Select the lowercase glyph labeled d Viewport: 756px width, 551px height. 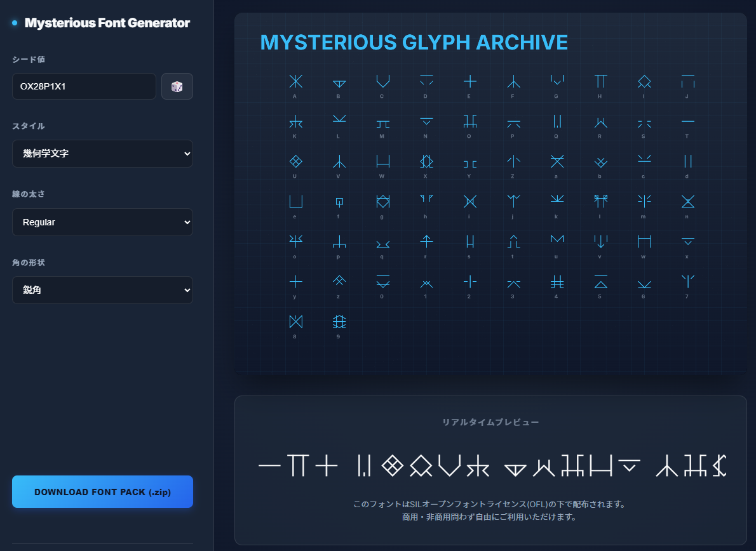[x=688, y=161]
